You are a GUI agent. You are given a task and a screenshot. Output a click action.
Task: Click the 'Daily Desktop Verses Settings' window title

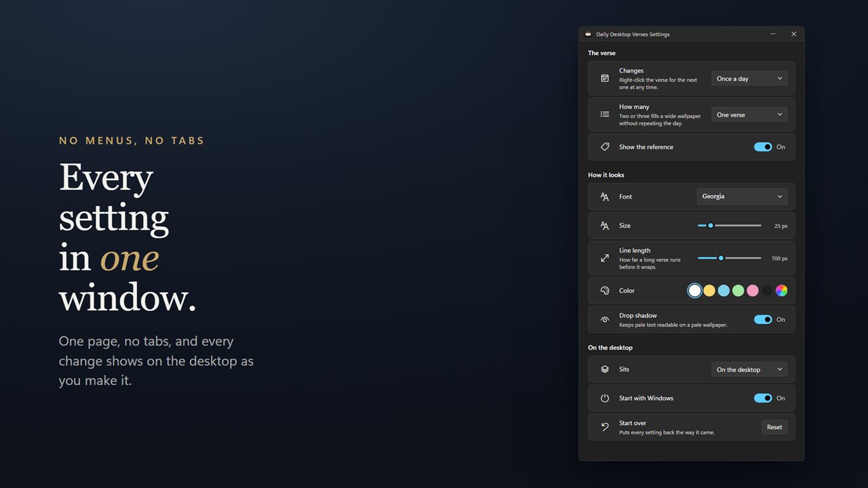633,34
